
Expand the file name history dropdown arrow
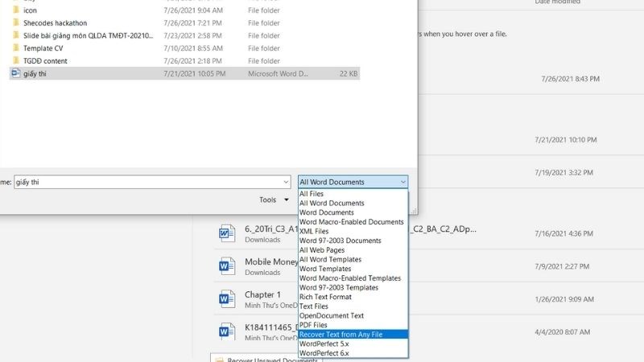point(285,182)
